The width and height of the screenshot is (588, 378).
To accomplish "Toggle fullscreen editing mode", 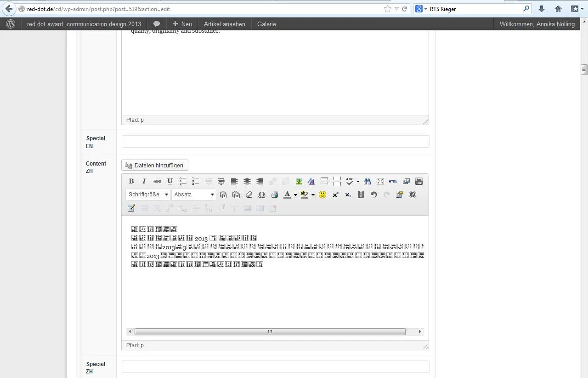I will [x=380, y=181].
